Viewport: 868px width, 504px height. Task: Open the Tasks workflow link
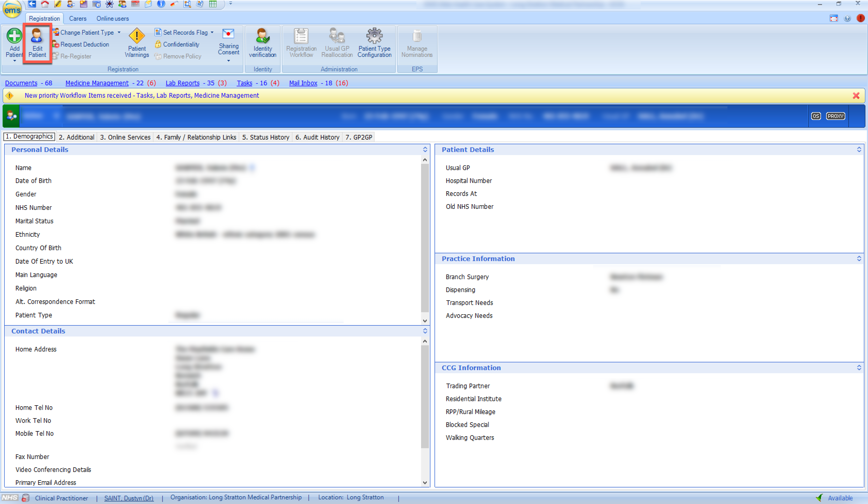click(245, 83)
